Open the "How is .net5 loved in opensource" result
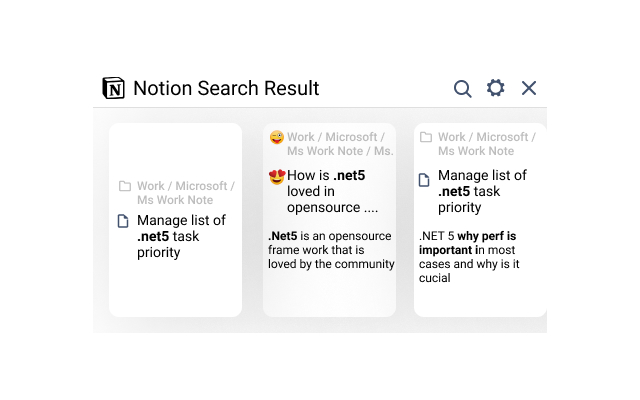This screenshot has height=400, width=640. [x=332, y=192]
